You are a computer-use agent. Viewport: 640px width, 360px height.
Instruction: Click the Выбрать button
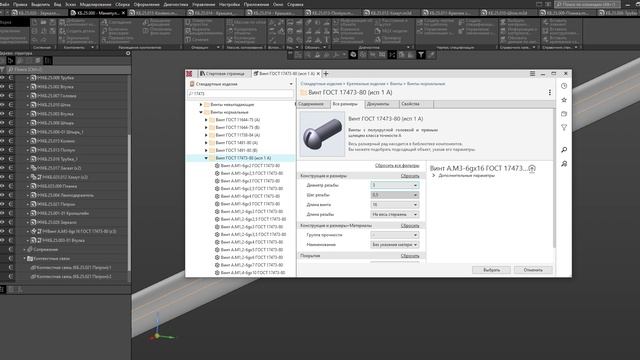(491, 270)
